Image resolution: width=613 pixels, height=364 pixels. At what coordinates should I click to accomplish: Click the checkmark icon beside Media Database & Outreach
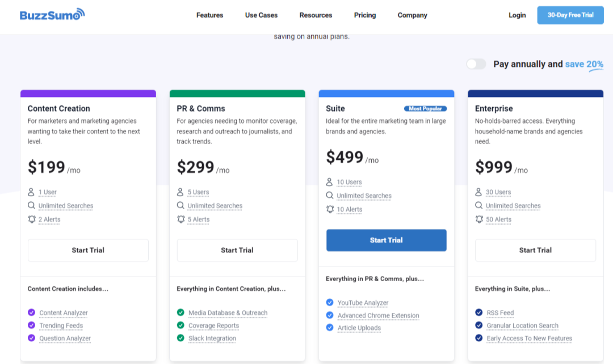tap(180, 312)
